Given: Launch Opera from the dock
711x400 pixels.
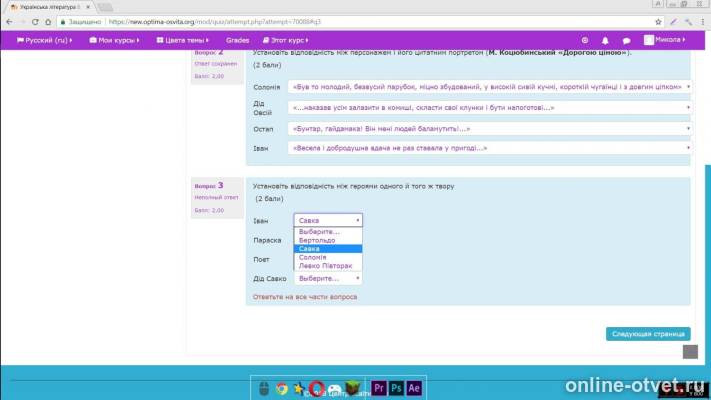Looking at the screenshot, I should point(317,388).
